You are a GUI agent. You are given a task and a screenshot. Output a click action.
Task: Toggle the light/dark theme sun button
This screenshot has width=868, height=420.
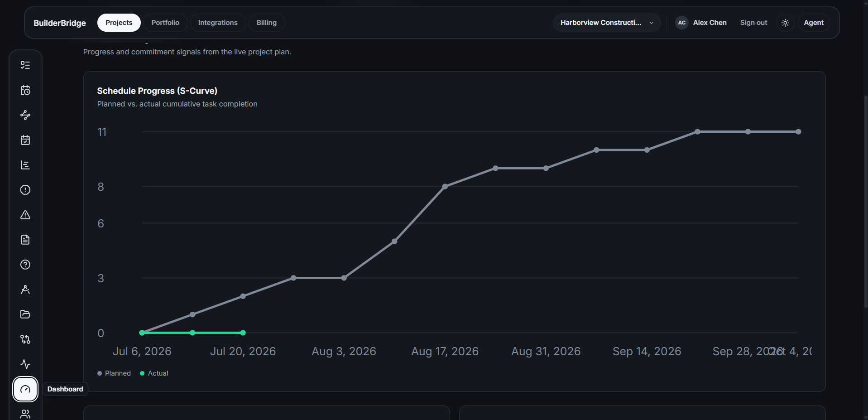click(785, 23)
